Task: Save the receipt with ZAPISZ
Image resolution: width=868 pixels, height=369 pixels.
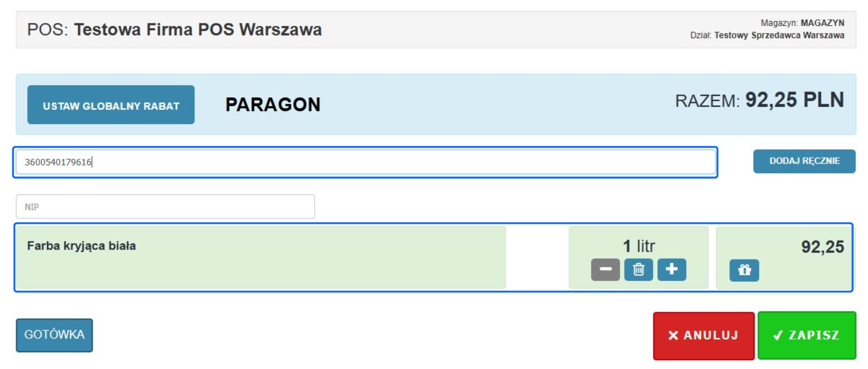Action: (x=807, y=336)
